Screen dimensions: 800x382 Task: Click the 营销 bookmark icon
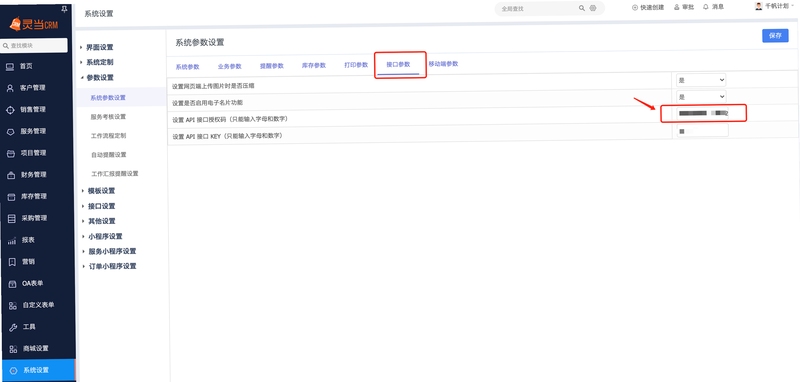(x=12, y=262)
